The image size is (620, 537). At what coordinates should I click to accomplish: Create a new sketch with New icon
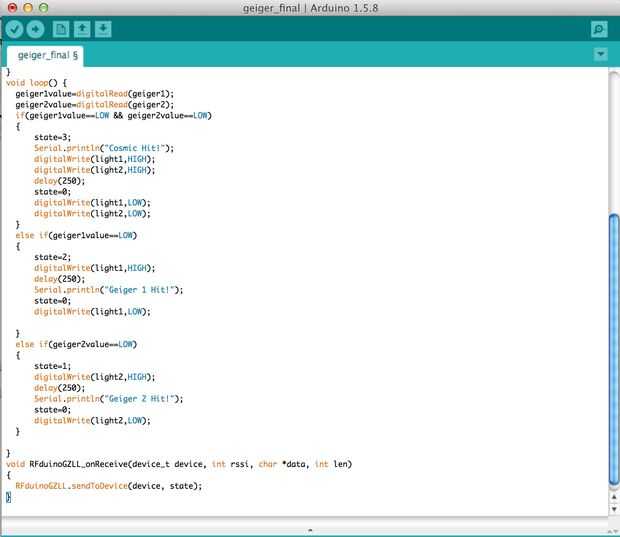[61, 29]
